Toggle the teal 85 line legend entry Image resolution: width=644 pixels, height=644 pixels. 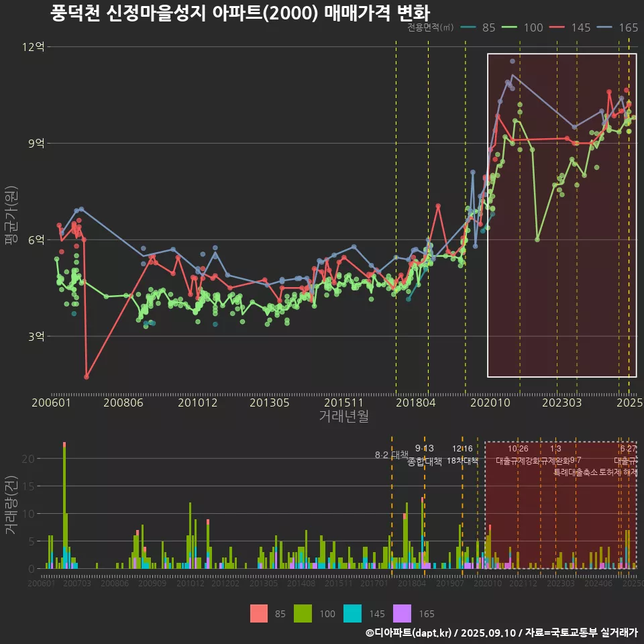pos(478,28)
